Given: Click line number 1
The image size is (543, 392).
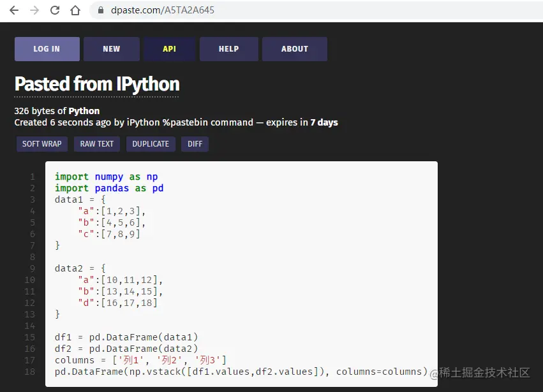Looking at the screenshot, I should click(x=32, y=177).
